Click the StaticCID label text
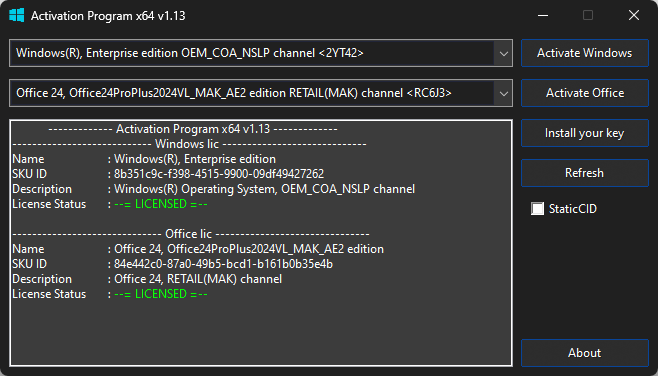Image resolution: width=658 pixels, height=376 pixels. tap(573, 209)
